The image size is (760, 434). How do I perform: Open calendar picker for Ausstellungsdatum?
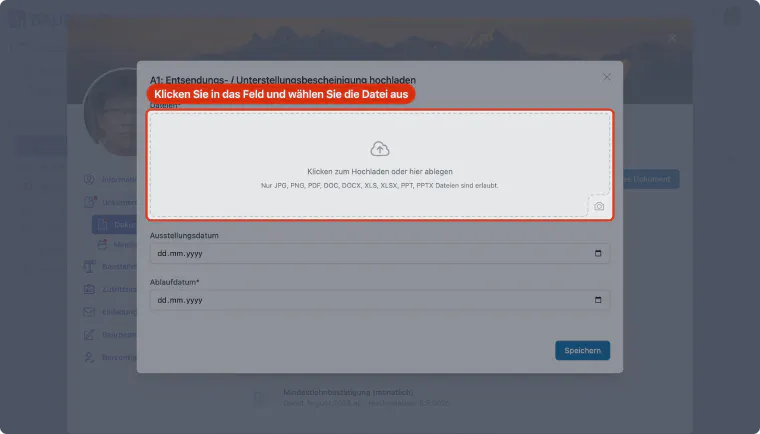coord(598,253)
